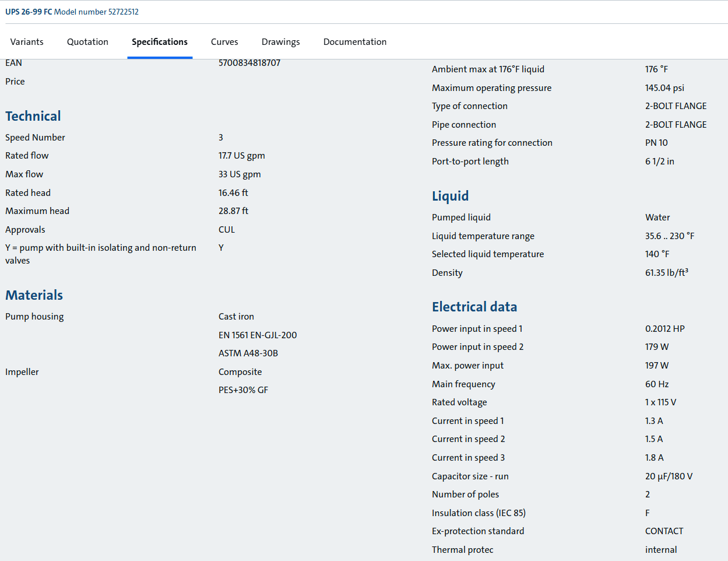
Task: Select Main frequency value 60 Hz
Action: (x=657, y=384)
